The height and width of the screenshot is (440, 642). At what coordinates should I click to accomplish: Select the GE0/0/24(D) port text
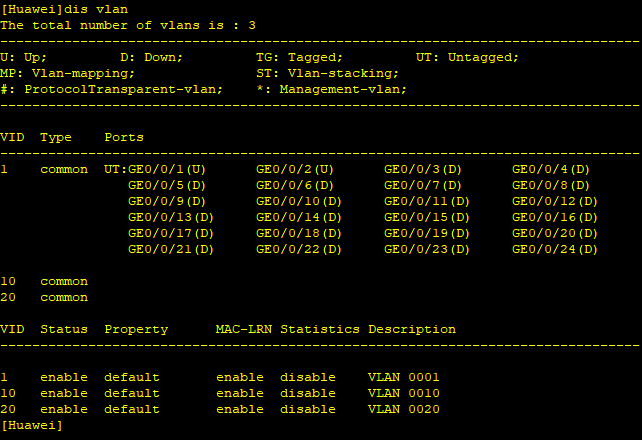coord(555,249)
